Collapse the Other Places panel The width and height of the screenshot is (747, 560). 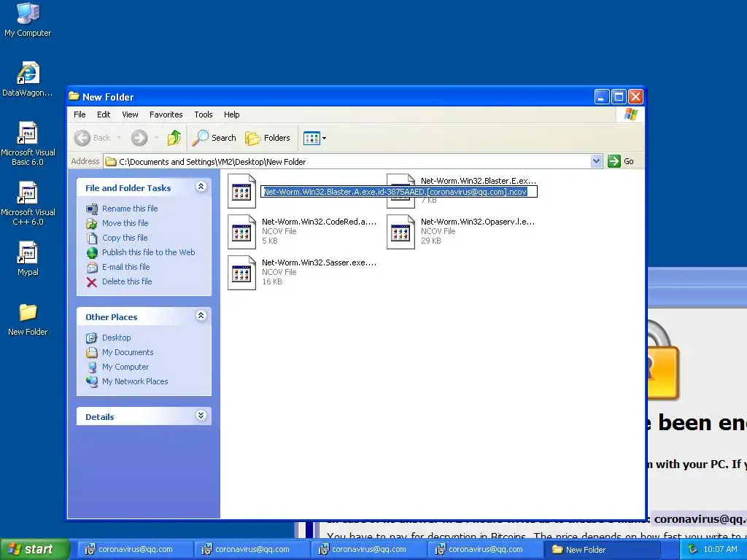[201, 315]
